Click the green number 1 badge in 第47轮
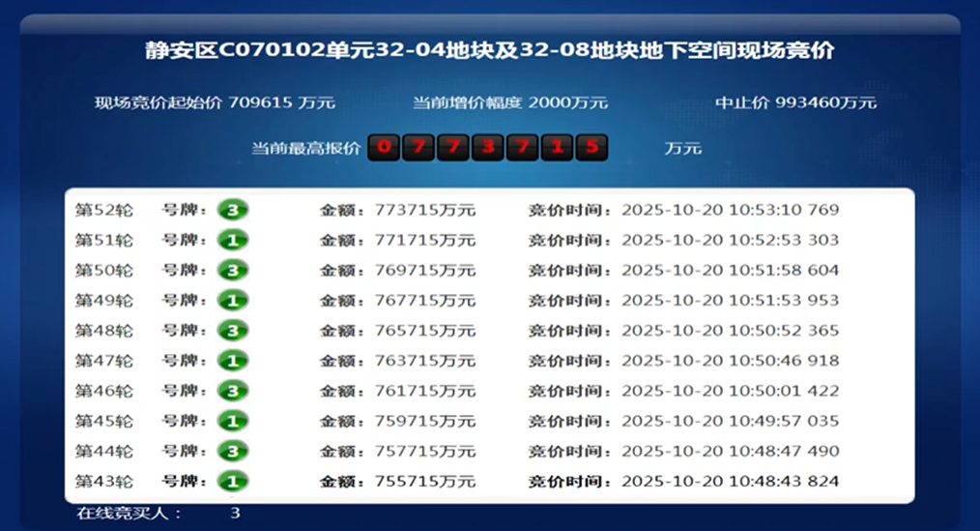The height and width of the screenshot is (531, 980). coord(232,361)
